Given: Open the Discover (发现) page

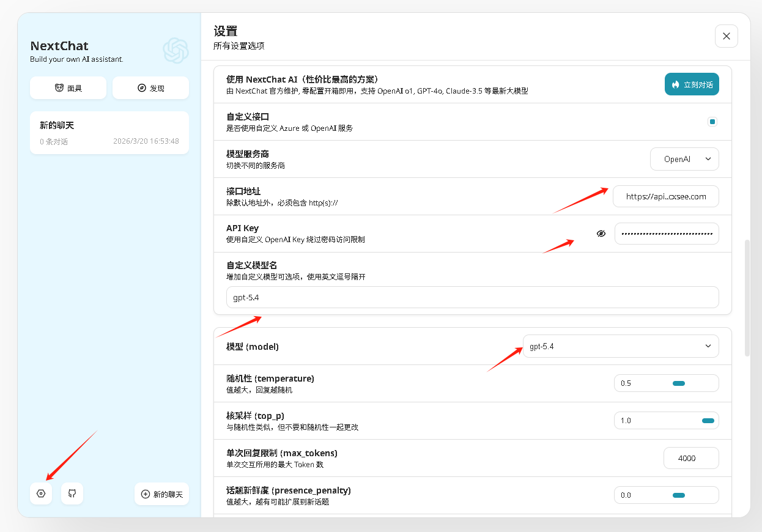Looking at the screenshot, I should 150,88.
